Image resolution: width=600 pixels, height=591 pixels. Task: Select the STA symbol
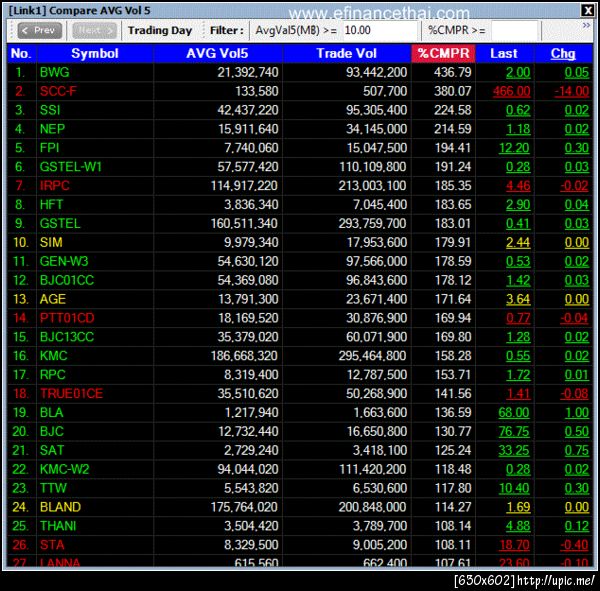coord(52,545)
